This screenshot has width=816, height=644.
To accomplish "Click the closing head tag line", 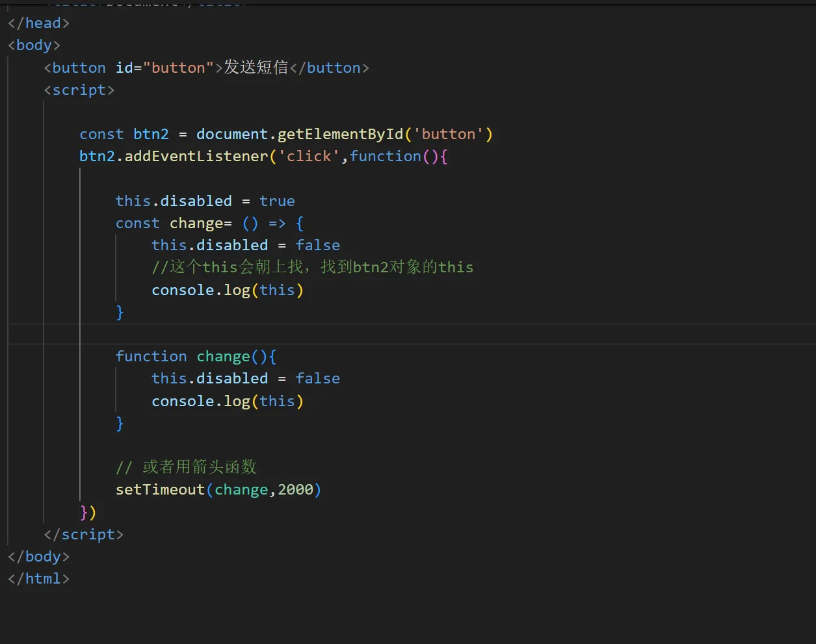I will pyautogui.click(x=38, y=23).
